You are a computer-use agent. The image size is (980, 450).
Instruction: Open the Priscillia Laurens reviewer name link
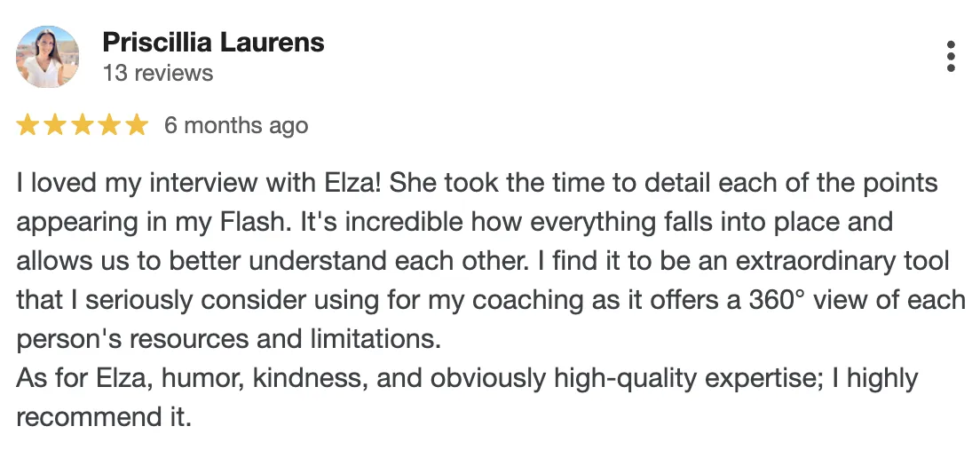click(x=213, y=43)
